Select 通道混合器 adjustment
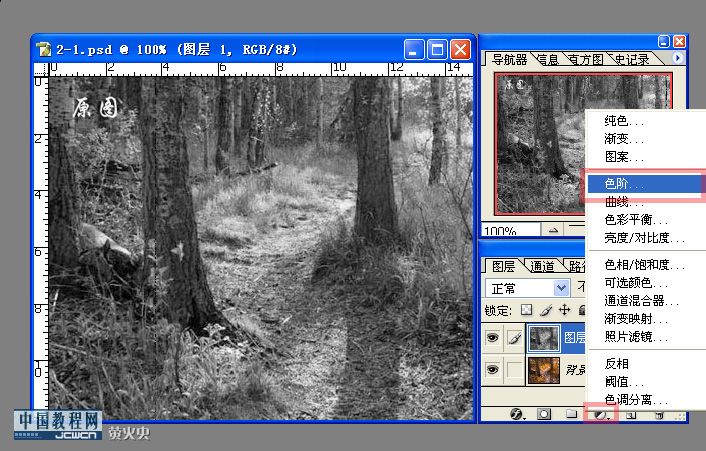Screen dimensions: 706x451 pyautogui.click(x=645, y=301)
